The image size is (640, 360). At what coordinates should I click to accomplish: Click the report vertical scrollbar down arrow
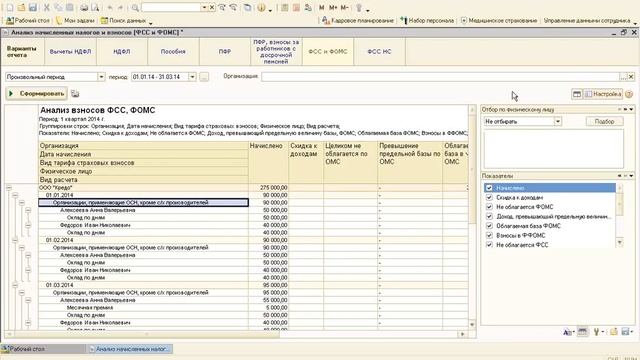(472, 324)
